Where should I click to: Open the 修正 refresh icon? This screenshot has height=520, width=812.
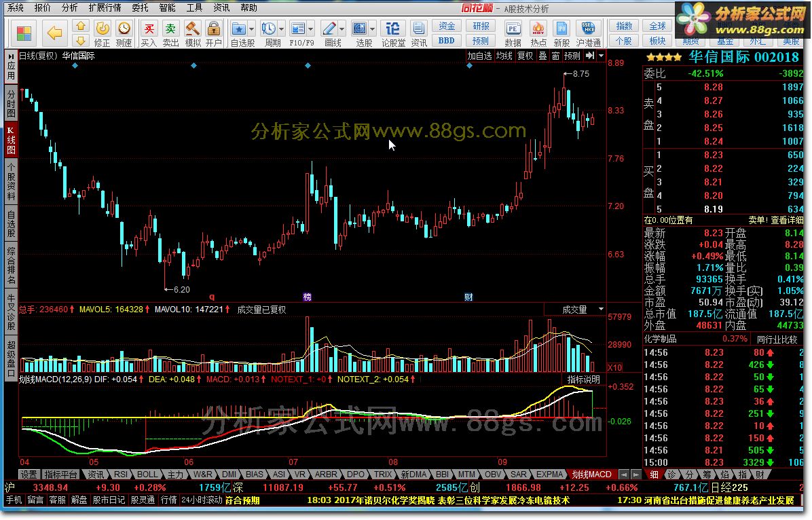[102, 34]
